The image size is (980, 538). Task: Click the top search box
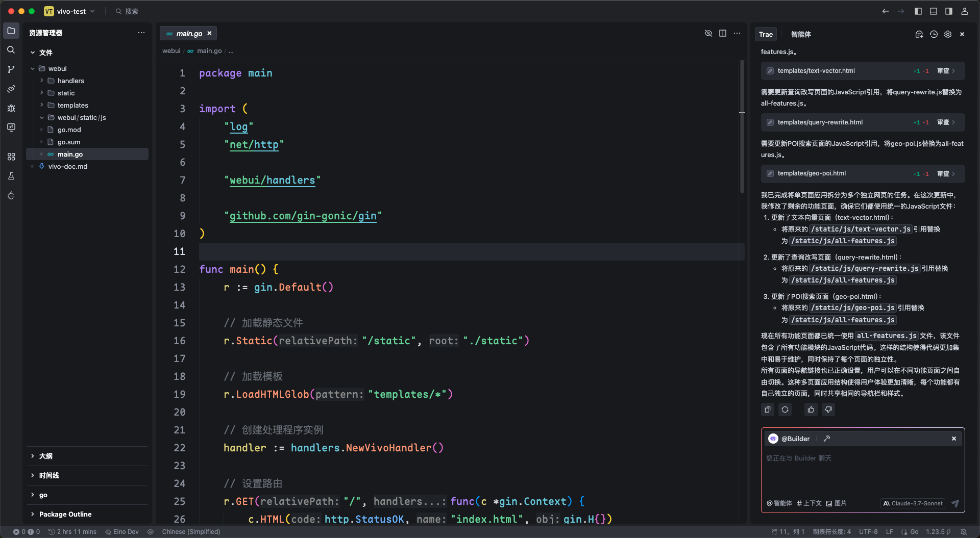coord(127,11)
